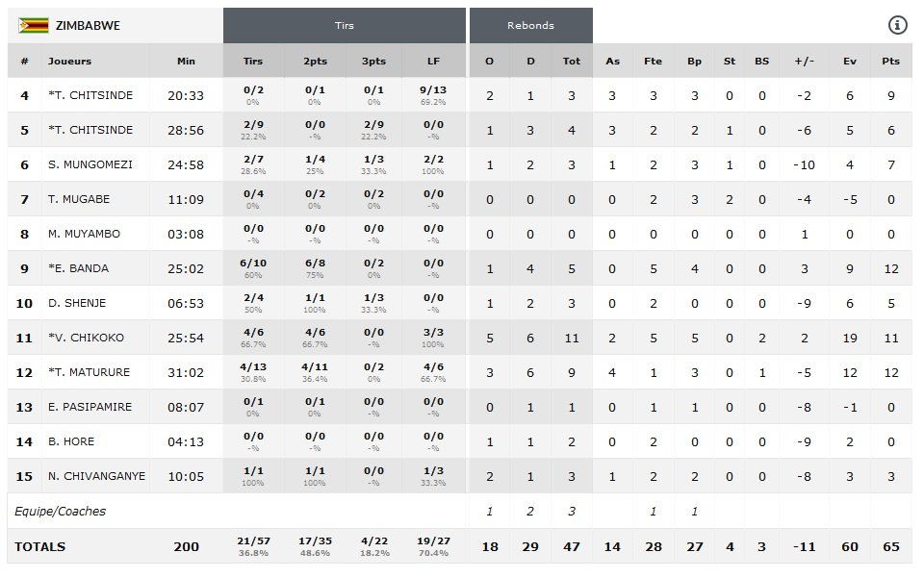Sort table by Min column

(186, 61)
